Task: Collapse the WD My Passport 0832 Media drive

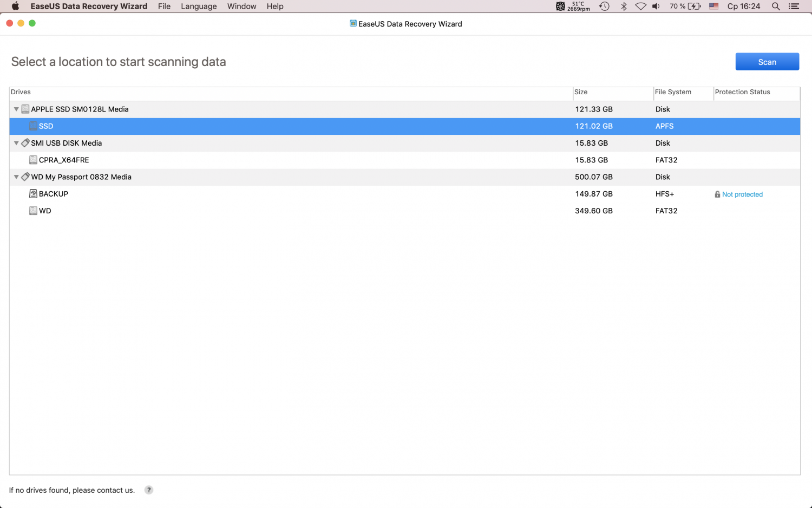Action: (16, 177)
